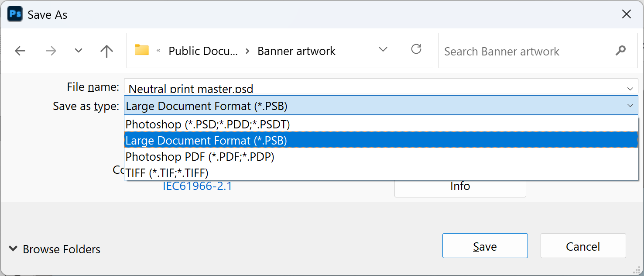Screen dimensions: 644x276
Task: Choose Photoshop PDF (*.PDF;*.PDP) format
Action: (381, 156)
